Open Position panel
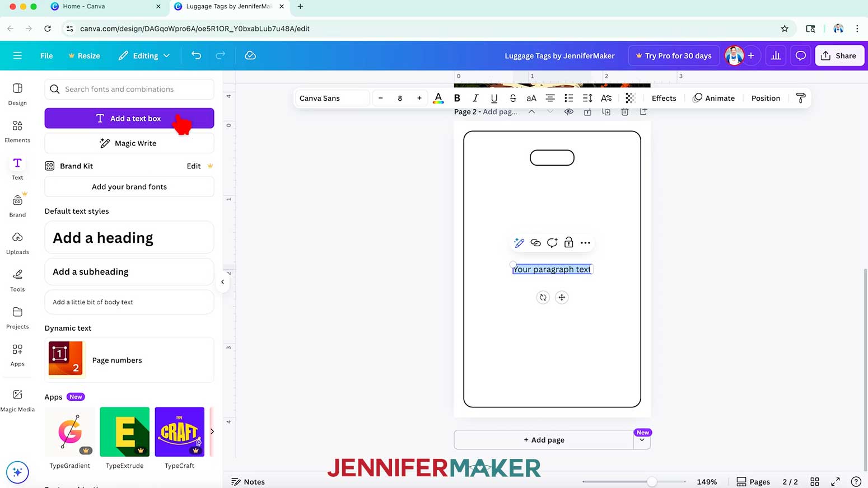Image resolution: width=868 pixels, height=488 pixels. pyautogui.click(x=766, y=98)
